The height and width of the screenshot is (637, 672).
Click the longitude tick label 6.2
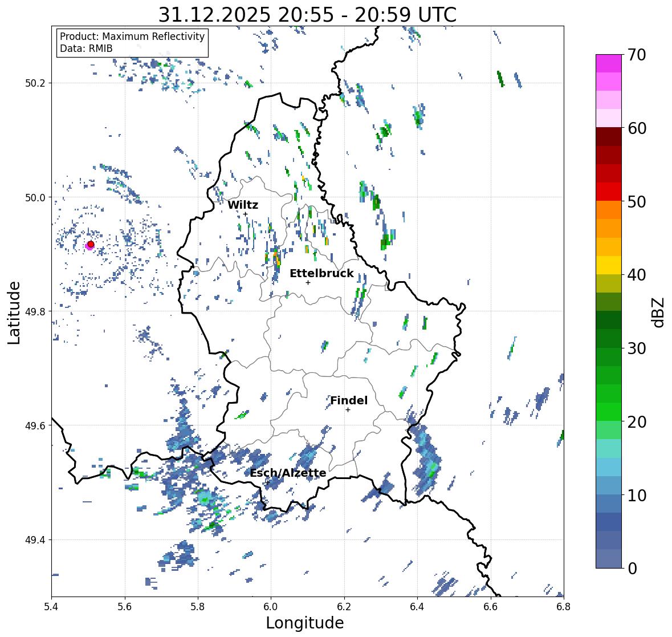click(x=344, y=606)
